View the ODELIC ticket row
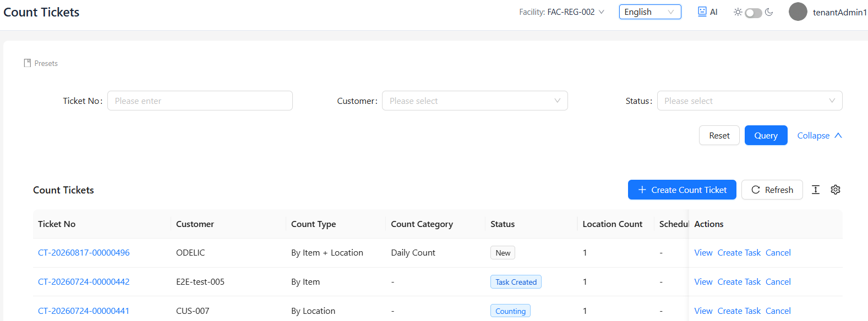Image resolution: width=868 pixels, height=321 pixels. tap(703, 253)
